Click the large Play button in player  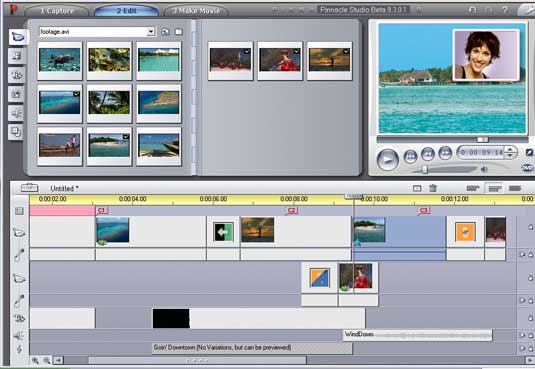click(x=388, y=159)
